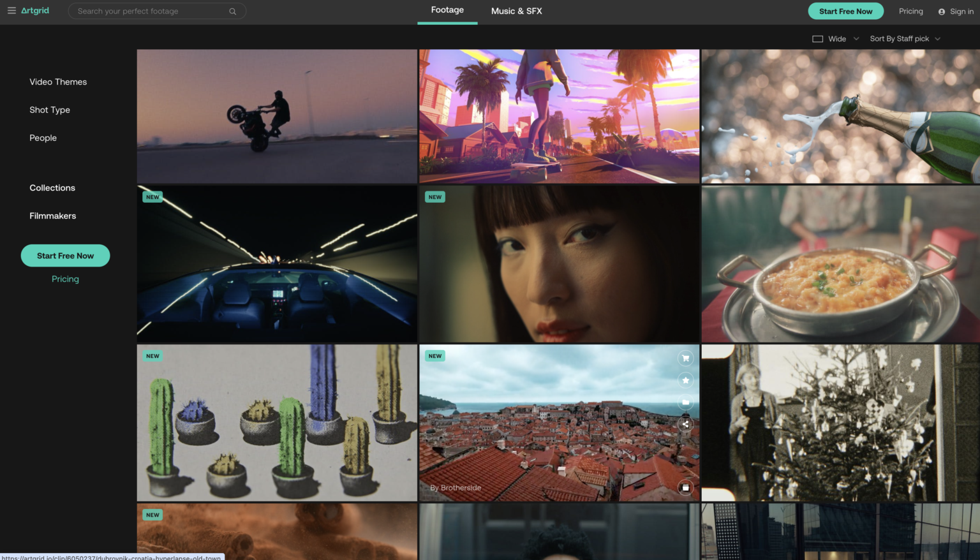Screen dimensions: 980x560
Task: Save Dubrovnik clip to a folder
Action: (x=685, y=401)
